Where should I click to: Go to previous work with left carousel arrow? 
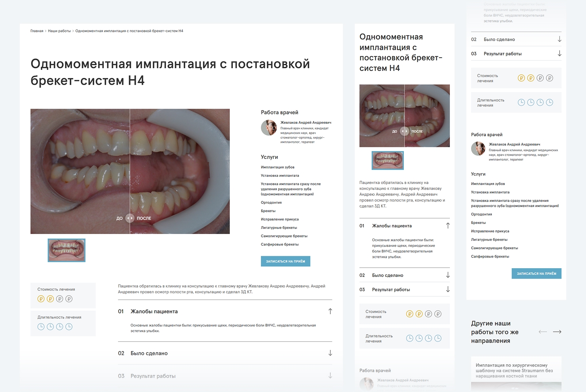point(543,332)
